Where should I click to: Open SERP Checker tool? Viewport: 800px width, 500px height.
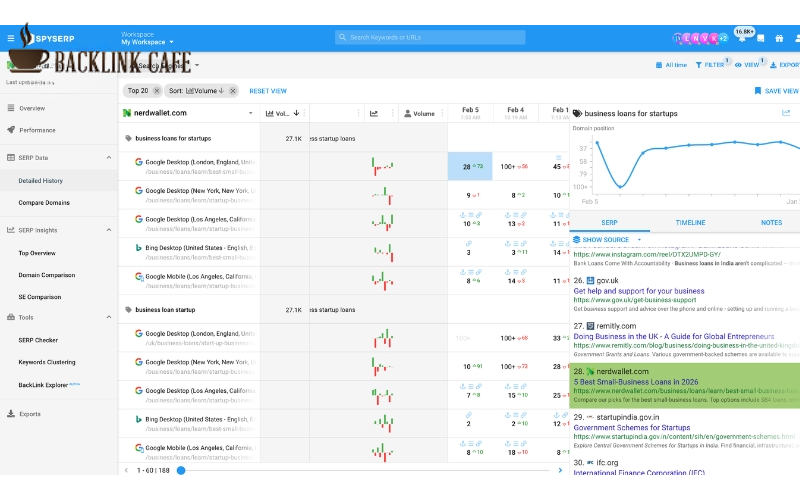(x=38, y=340)
